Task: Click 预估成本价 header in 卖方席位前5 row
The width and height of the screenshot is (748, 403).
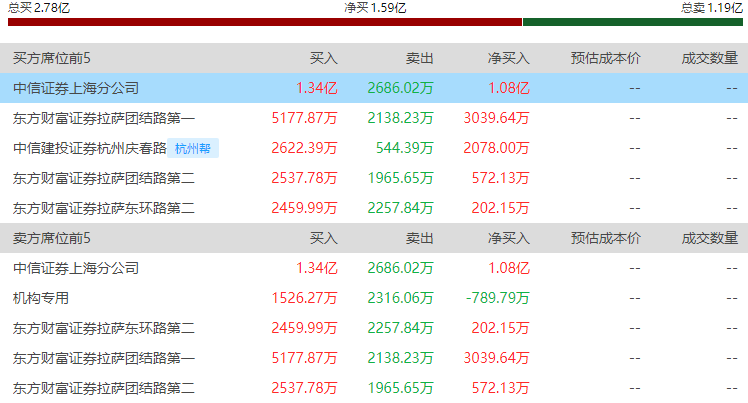Action: pos(605,238)
